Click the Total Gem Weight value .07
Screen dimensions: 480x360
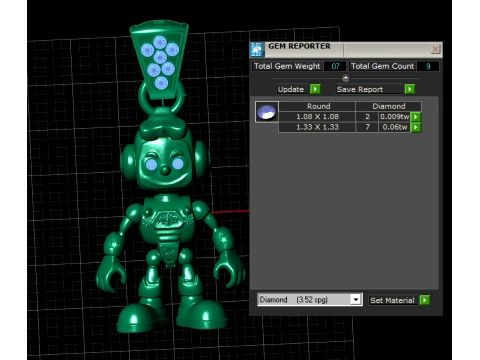click(x=335, y=66)
